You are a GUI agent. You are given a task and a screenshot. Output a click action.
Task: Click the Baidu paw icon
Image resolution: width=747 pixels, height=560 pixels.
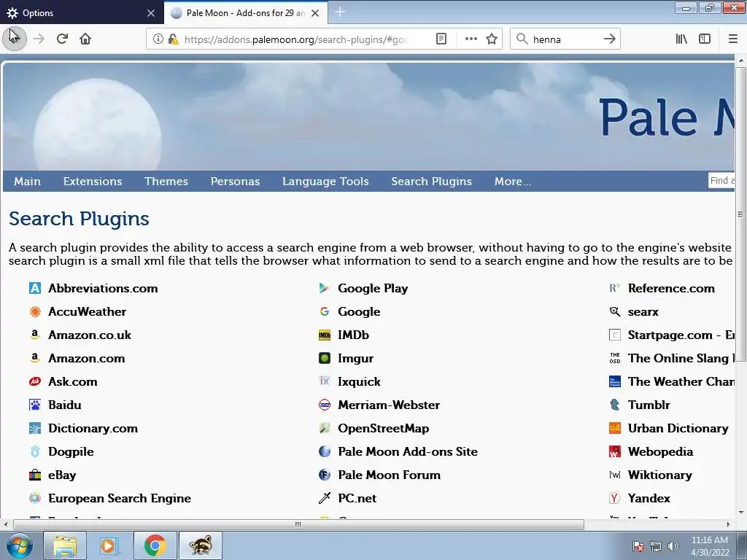point(35,405)
